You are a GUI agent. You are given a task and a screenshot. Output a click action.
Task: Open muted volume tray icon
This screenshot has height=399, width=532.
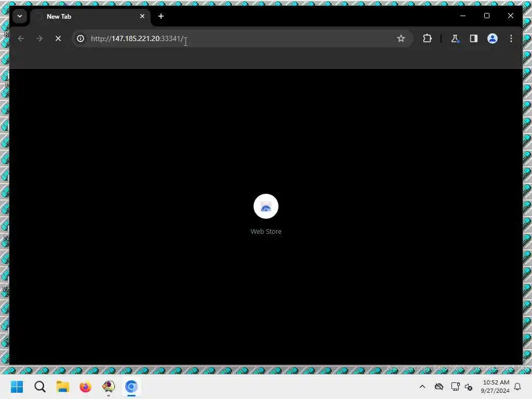[x=469, y=387]
